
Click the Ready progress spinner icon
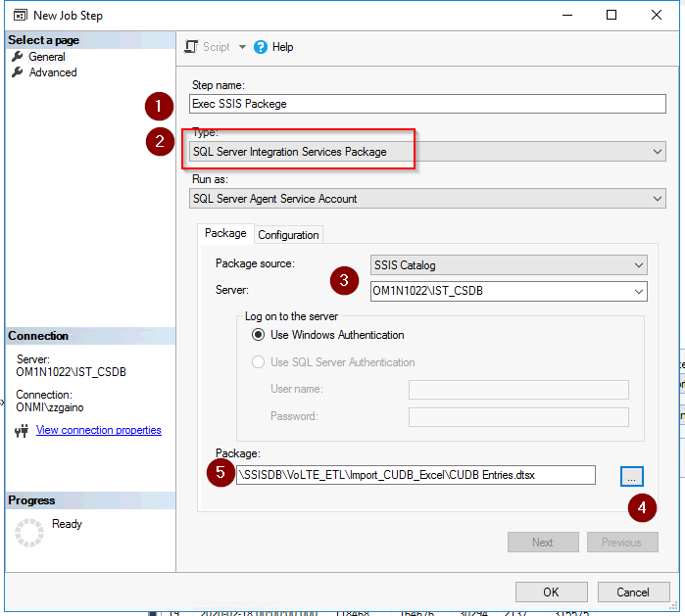coord(29,533)
